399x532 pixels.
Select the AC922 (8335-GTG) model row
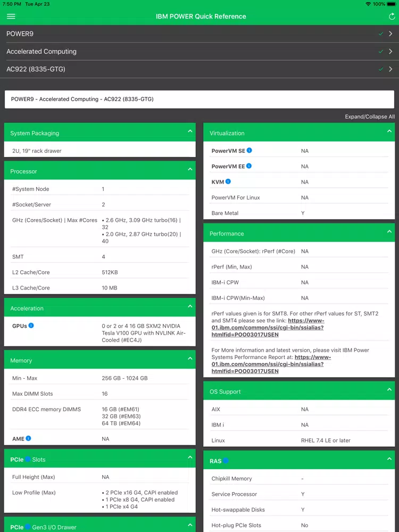coord(199,69)
